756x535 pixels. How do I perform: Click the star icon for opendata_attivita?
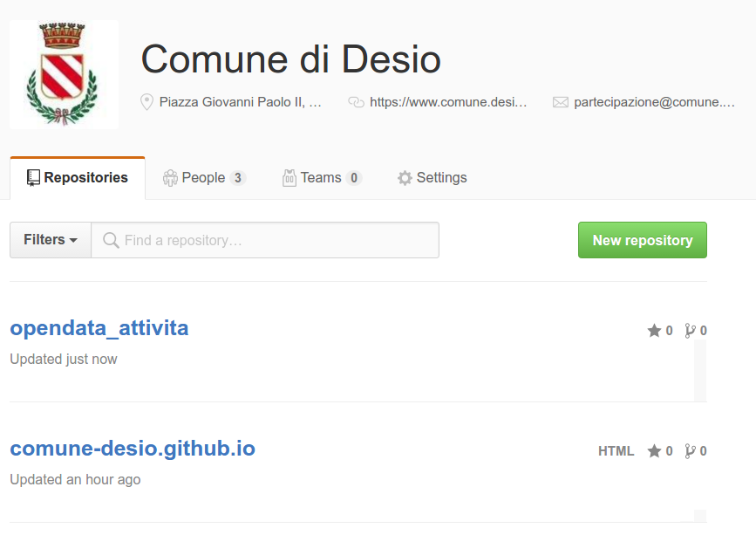tap(654, 331)
